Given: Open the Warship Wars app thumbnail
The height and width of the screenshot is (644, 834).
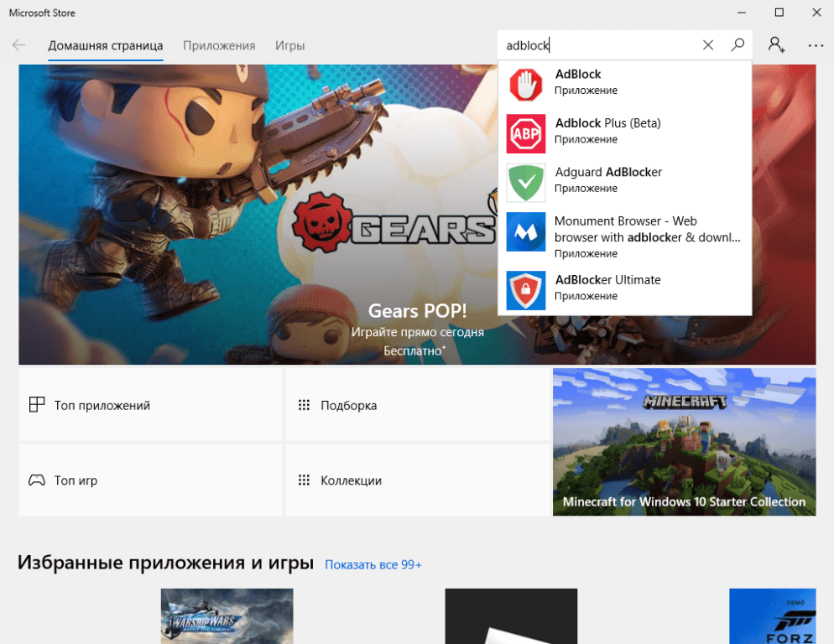Looking at the screenshot, I should [x=227, y=615].
